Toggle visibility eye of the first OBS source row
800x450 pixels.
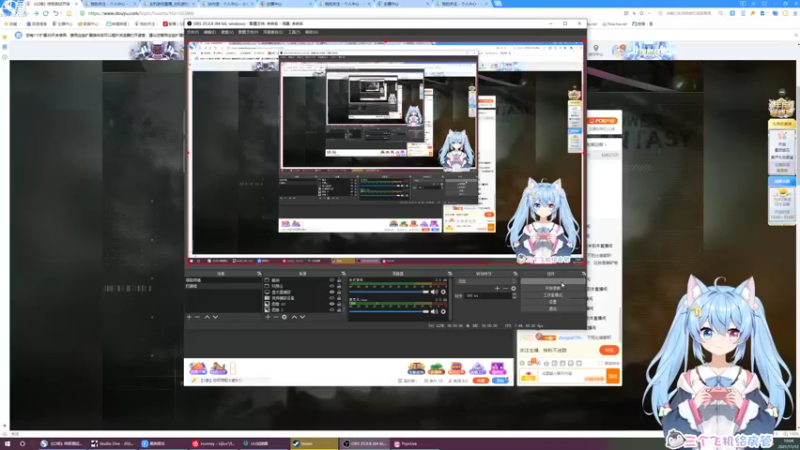coord(332,280)
